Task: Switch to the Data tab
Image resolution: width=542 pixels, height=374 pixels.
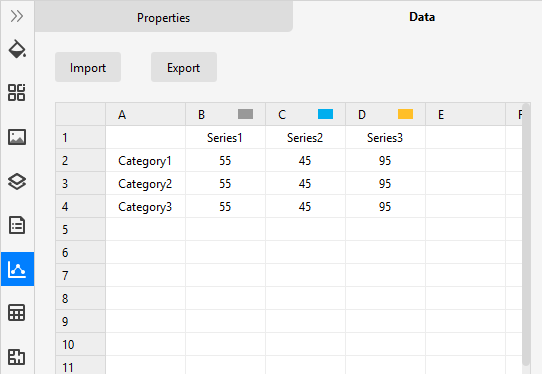Action: pos(422,17)
